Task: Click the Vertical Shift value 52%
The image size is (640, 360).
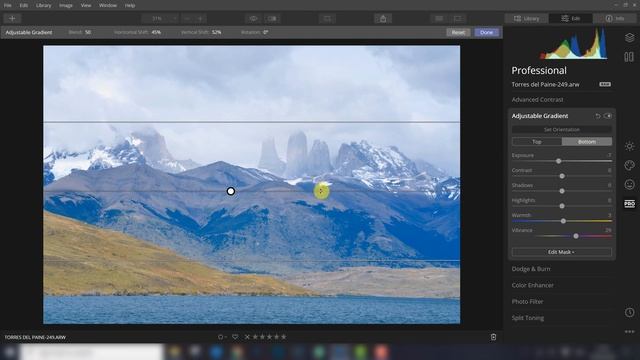Action: pos(216,32)
